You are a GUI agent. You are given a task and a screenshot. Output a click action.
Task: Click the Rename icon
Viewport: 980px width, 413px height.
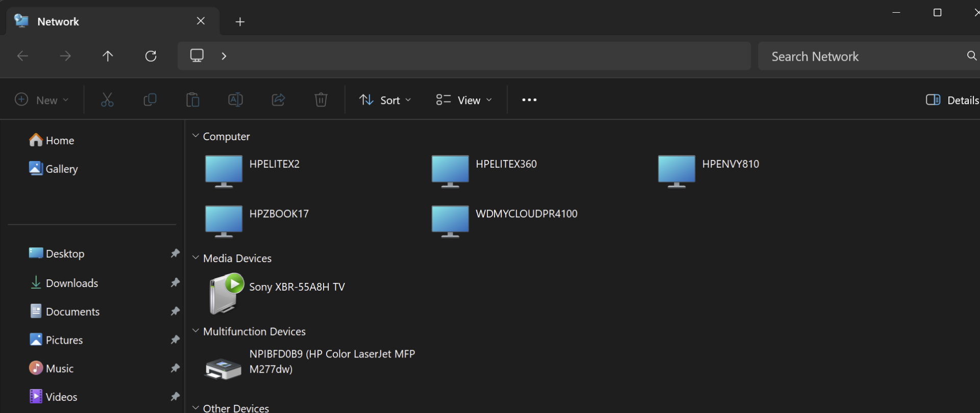click(235, 100)
